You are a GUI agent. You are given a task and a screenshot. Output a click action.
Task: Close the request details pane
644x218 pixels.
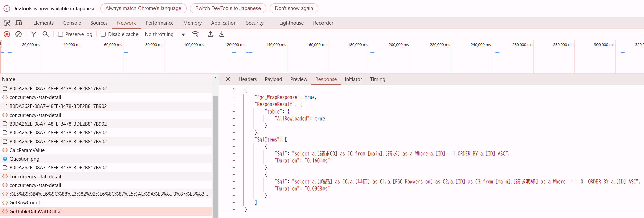tap(228, 79)
